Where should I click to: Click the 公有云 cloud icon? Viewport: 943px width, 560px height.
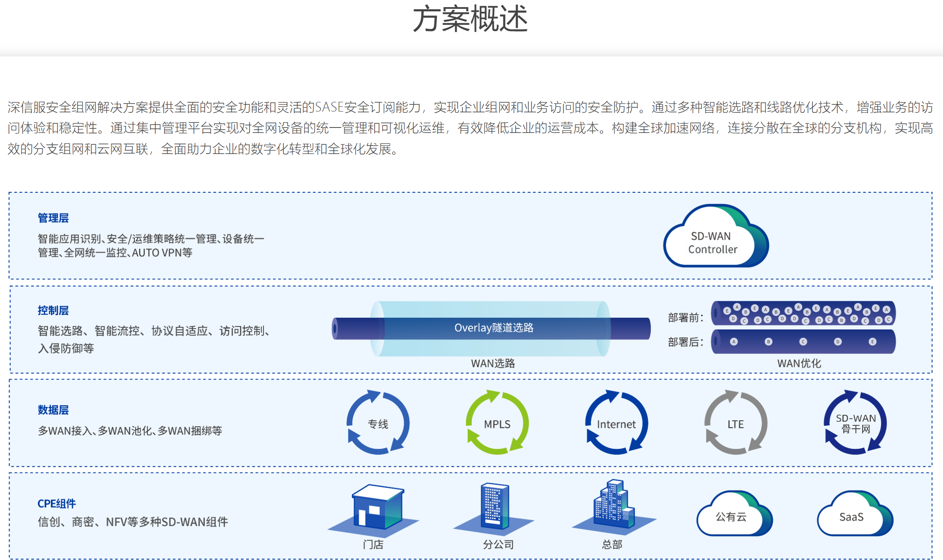pyautogui.click(x=735, y=514)
